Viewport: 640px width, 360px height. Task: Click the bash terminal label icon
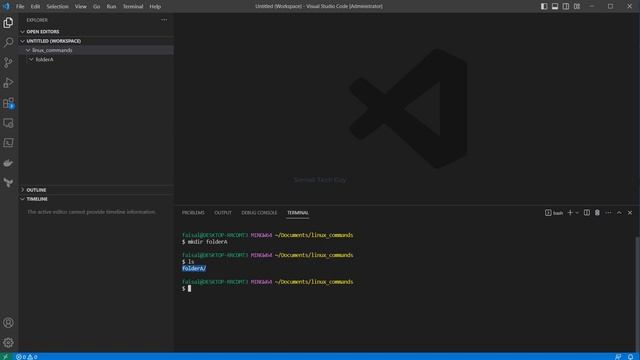(554, 213)
